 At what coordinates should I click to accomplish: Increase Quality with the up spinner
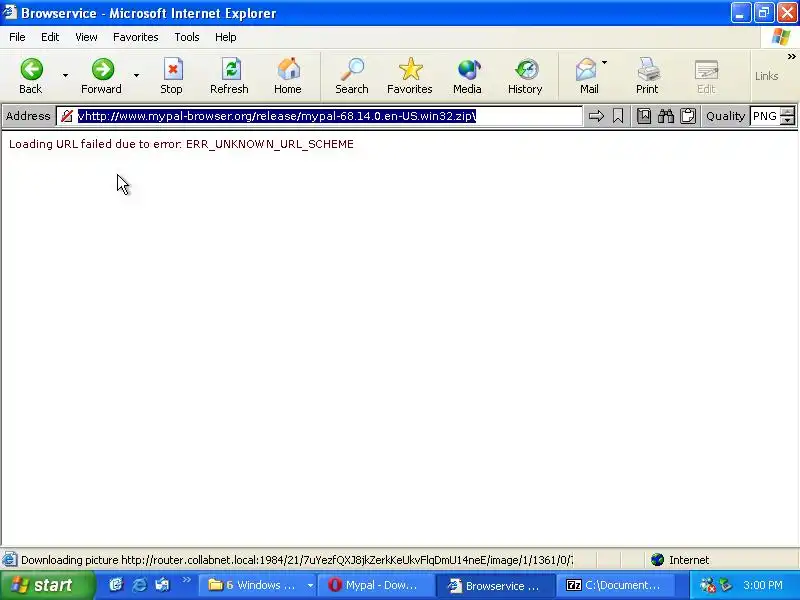[x=789, y=112]
